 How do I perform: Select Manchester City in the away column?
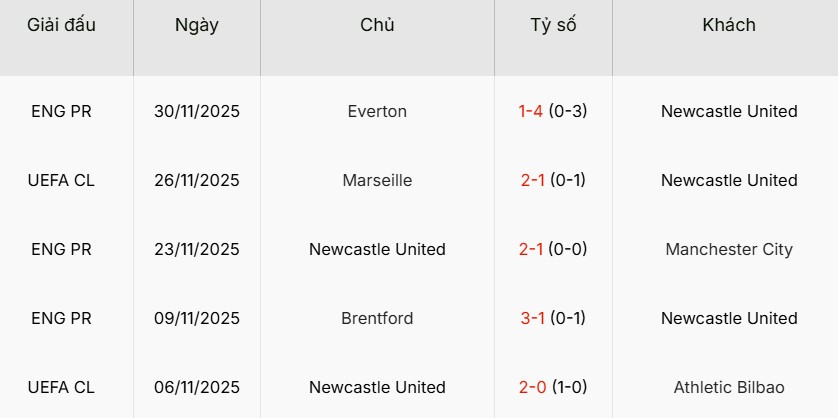tap(729, 249)
